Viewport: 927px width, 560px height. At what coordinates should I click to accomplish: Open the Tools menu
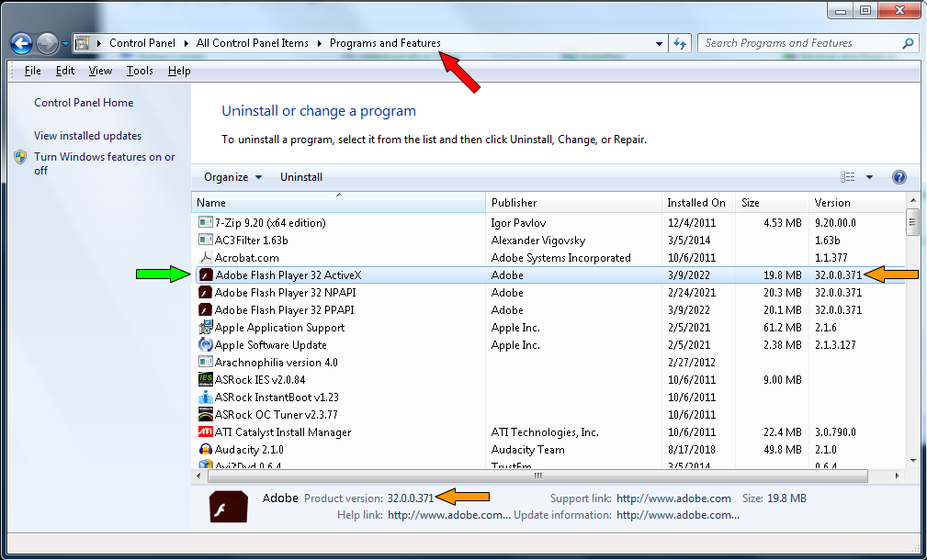tap(140, 71)
